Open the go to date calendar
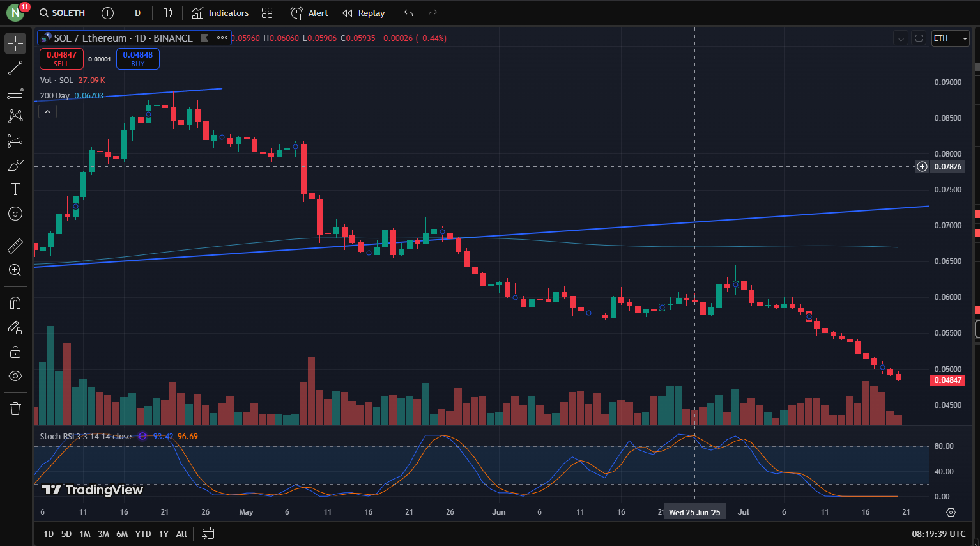Image resolution: width=980 pixels, height=546 pixels. point(208,533)
